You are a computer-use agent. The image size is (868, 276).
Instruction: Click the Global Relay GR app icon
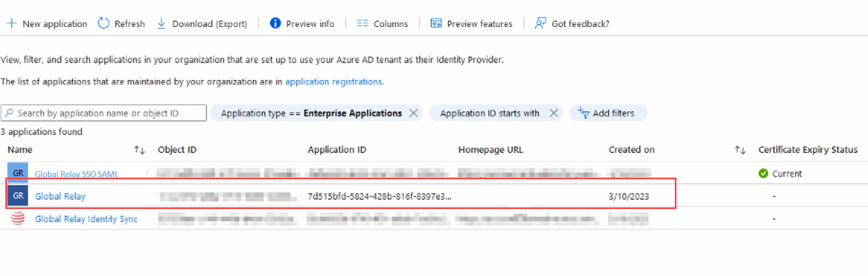(18, 196)
